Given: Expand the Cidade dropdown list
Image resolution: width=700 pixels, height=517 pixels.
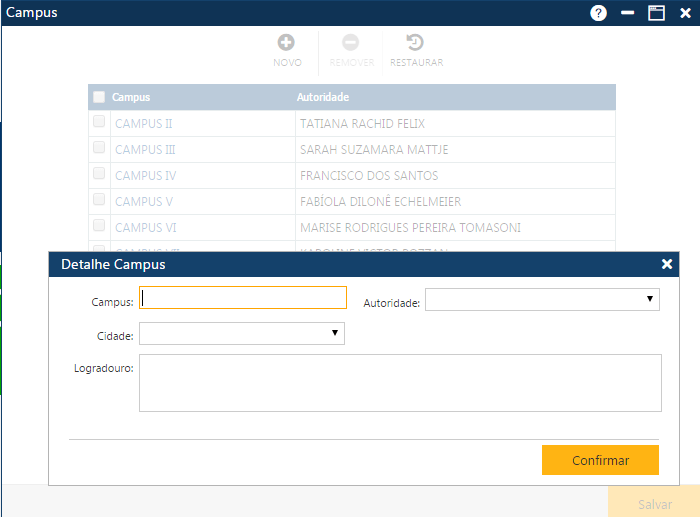Looking at the screenshot, I should tap(242, 333).
